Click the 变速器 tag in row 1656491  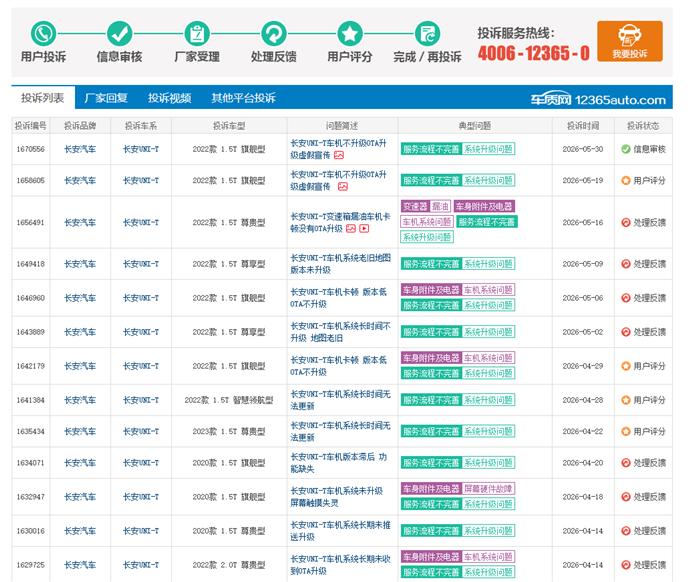[x=415, y=206]
